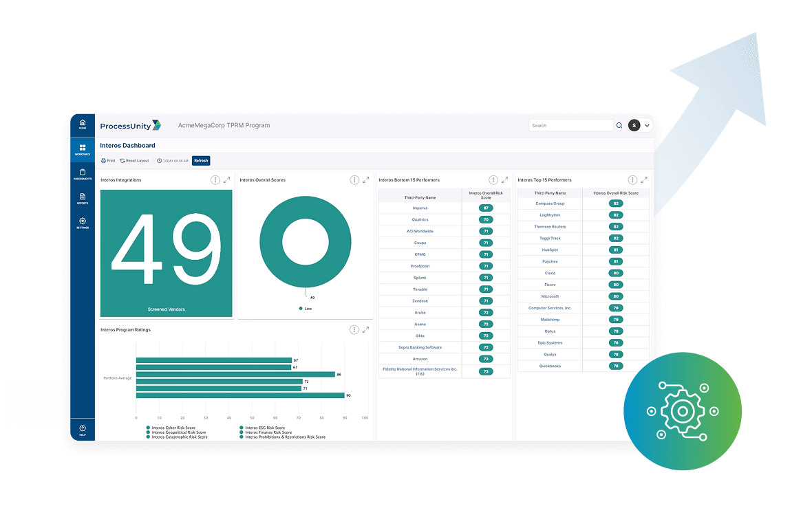812x506 pixels.
Task: Expand the Interos Overall Scores widget
Action: click(x=366, y=180)
